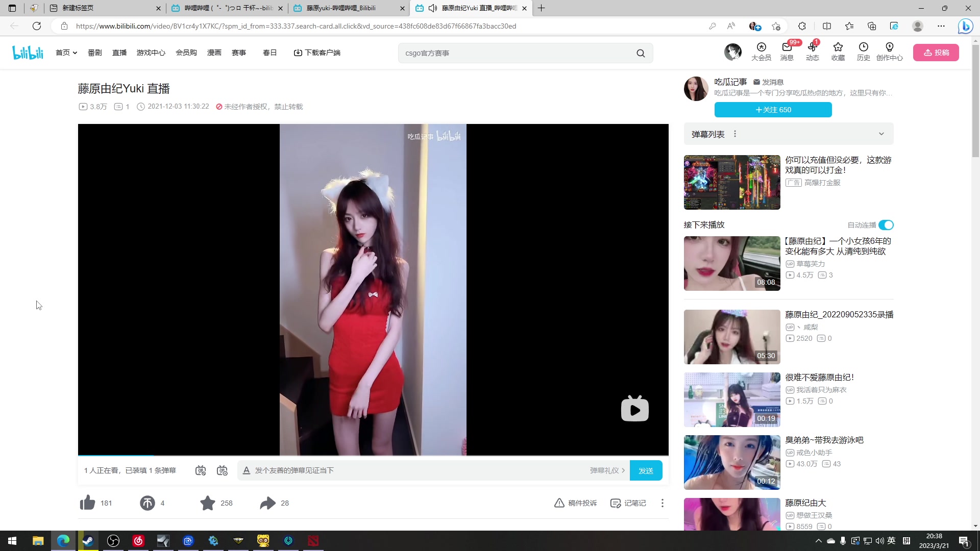Viewport: 980px width, 551px height.
Task: Click the star favorite icon
Action: coord(208,503)
